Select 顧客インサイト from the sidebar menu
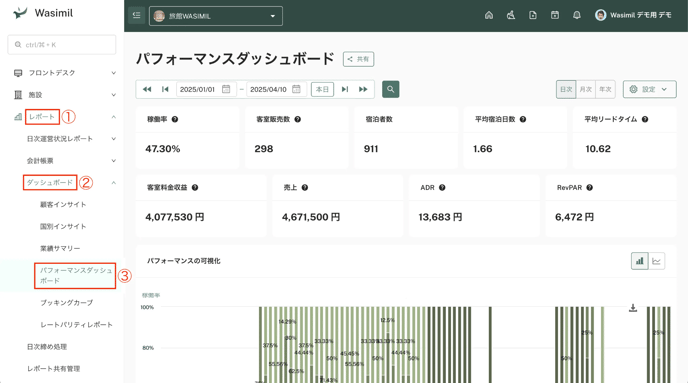Image resolution: width=688 pixels, height=383 pixels. (x=63, y=204)
